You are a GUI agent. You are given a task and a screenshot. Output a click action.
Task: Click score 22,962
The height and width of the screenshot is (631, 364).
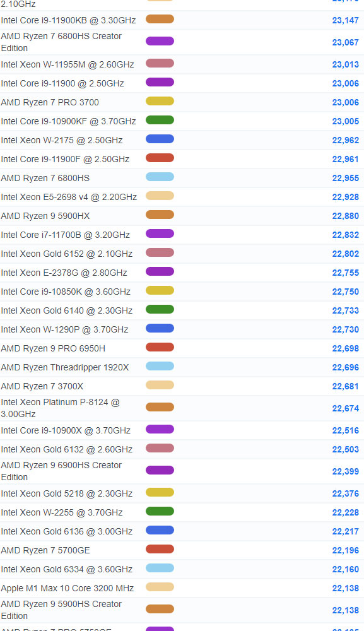tap(346, 140)
